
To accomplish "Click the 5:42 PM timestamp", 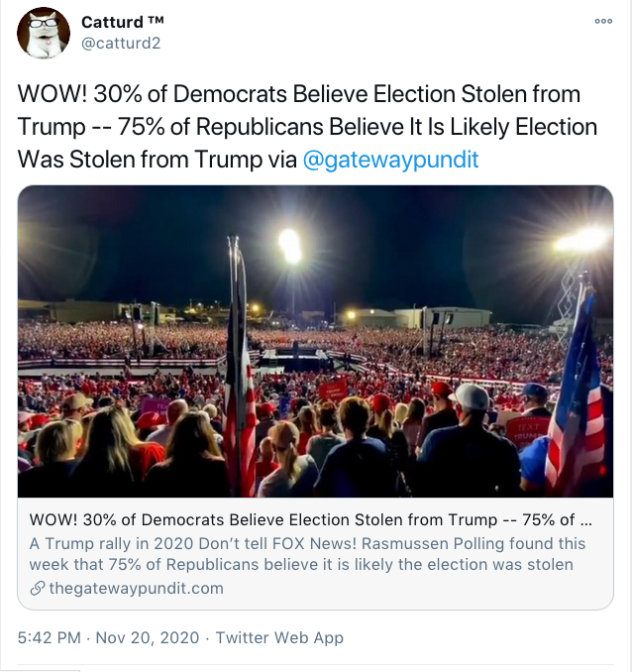I will [50, 637].
